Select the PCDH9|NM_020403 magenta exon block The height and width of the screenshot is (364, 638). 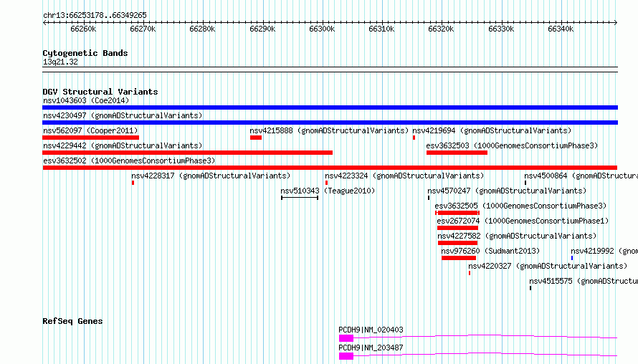346,338
